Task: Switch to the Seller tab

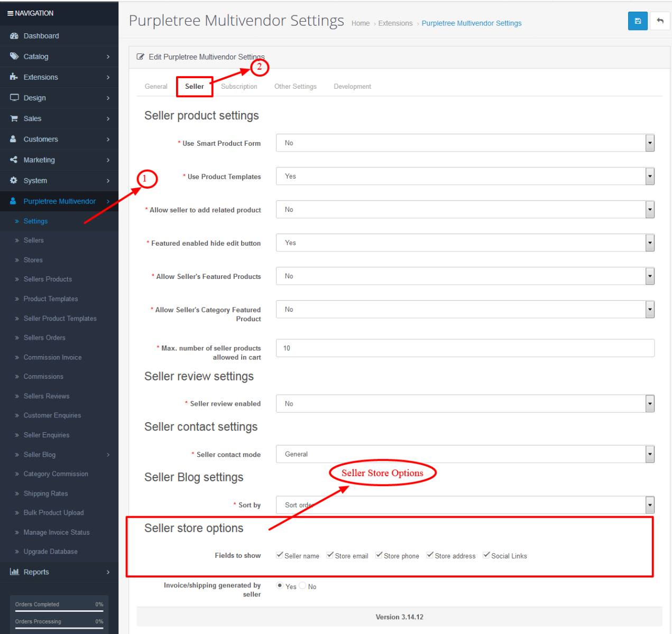Action: pos(195,86)
